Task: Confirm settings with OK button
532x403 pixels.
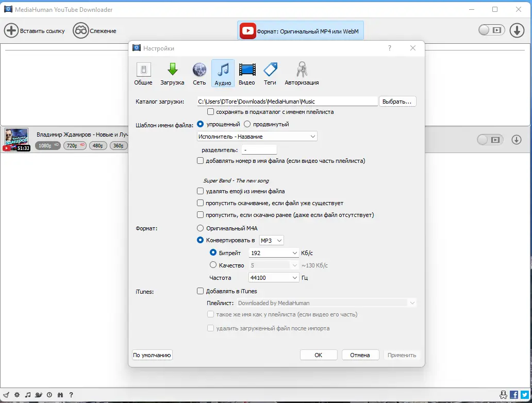Action: click(x=318, y=355)
